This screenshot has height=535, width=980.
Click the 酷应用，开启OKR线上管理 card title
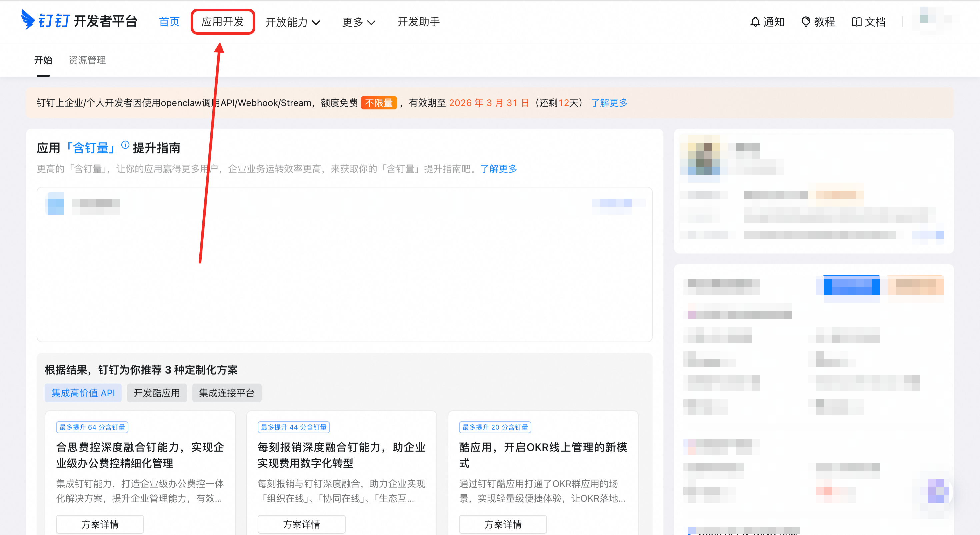(543, 455)
